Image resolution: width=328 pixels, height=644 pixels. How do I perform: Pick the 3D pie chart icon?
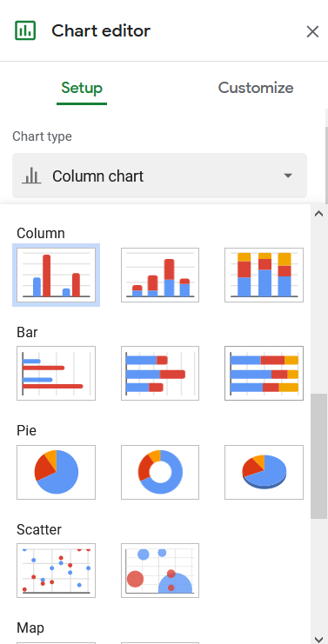pos(264,472)
